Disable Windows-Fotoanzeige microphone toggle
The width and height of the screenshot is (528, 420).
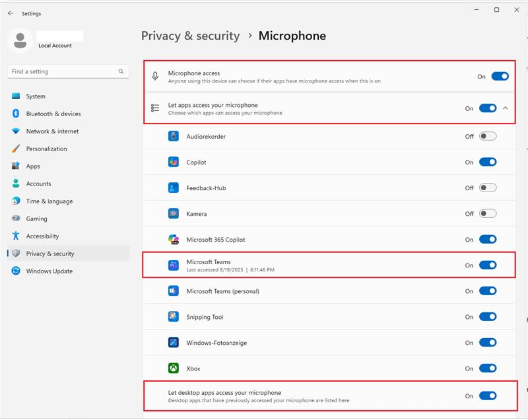(488, 343)
